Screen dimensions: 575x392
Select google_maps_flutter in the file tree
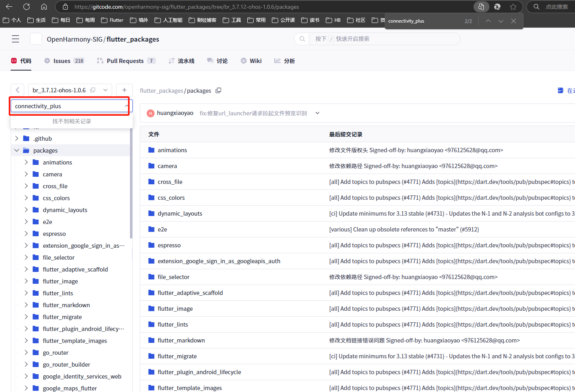[x=70, y=388]
